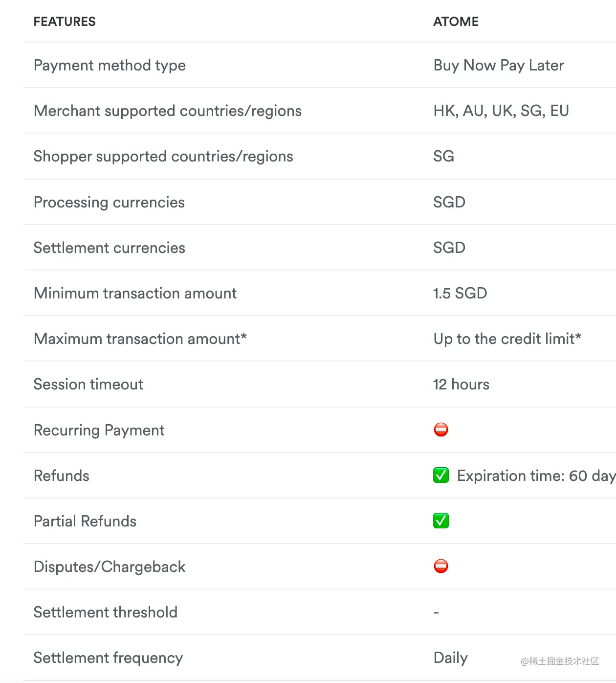Click SGD value in Settlement currencies row
This screenshot has height=683, width=616.
point(449,248)
